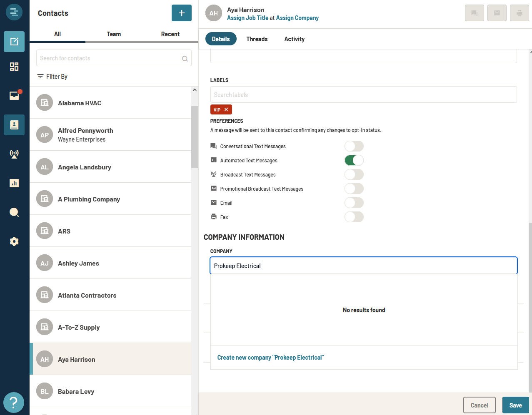Open the search icon in the sidebar
Viewport: 532px width, 415px height.
pos(14,212)
